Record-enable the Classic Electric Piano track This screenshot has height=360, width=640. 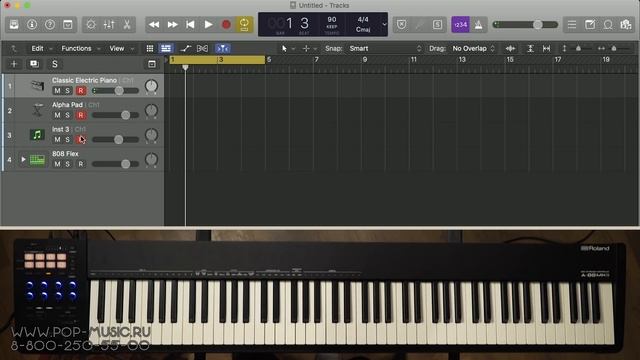pos(81,91)
